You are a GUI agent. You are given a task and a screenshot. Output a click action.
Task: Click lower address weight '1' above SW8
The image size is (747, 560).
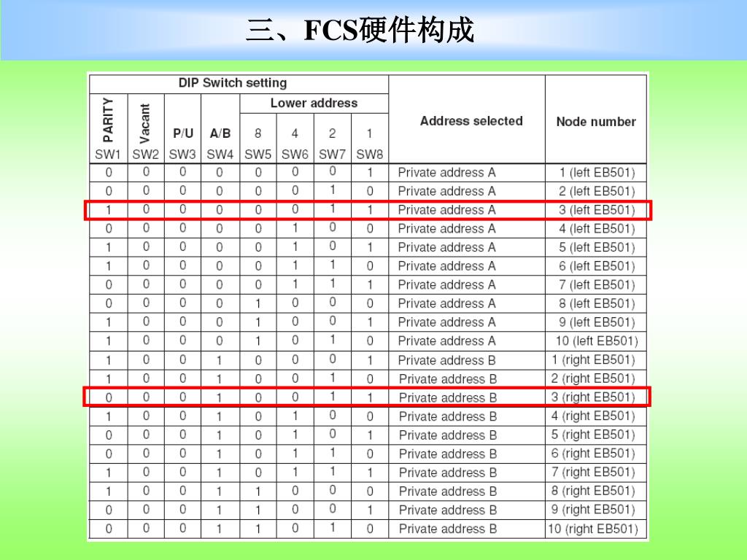coord(370,133)
